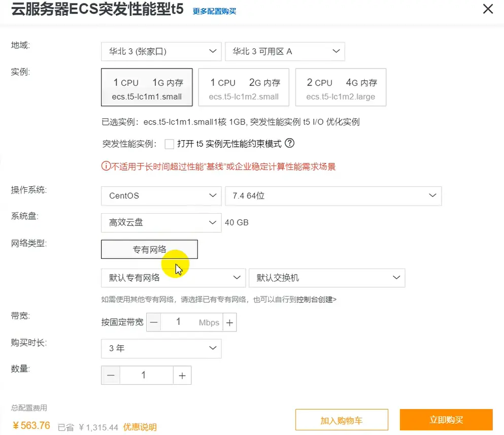Image resolution: width=504 pixels, height=435 pixels.
Task: Open the 默认交换机 vSwitch dropdown
Action: pyautogui.click(x=327, y=278)
